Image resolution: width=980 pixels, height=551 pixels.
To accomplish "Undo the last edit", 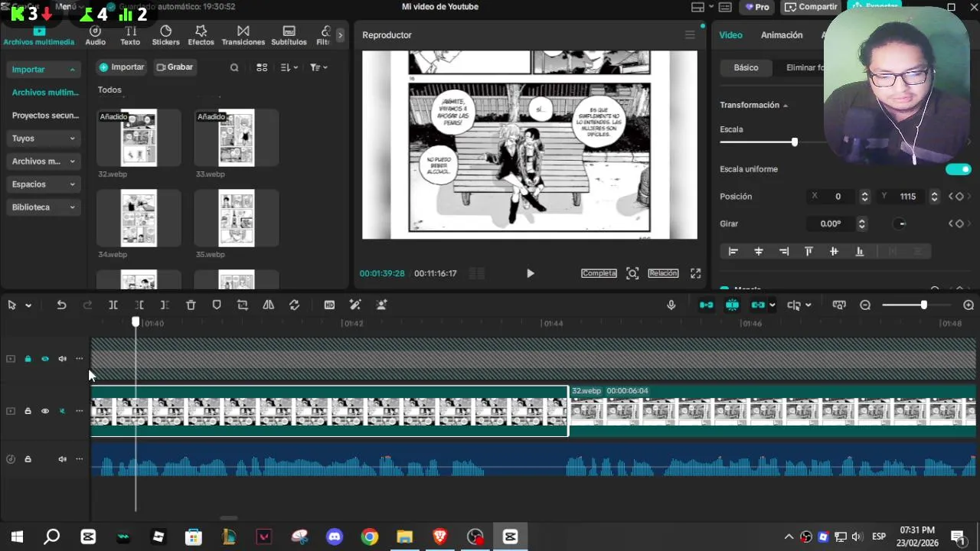I will click(61, 305).
